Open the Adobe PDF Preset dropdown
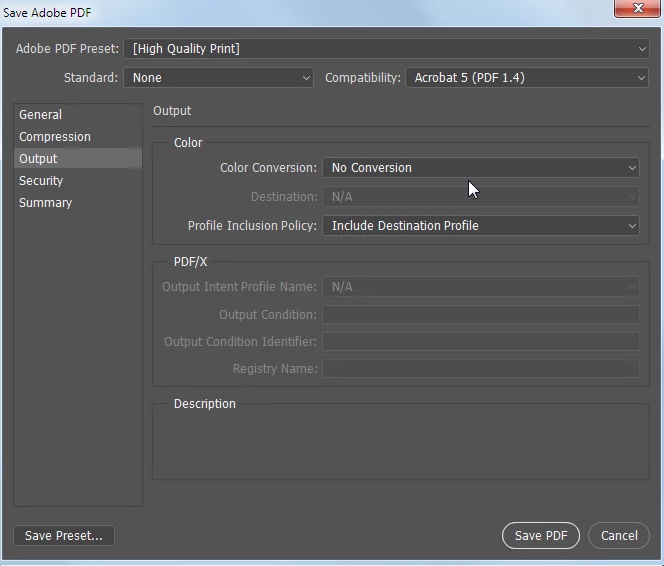664x566 pixels. click(x=386, y=49)
